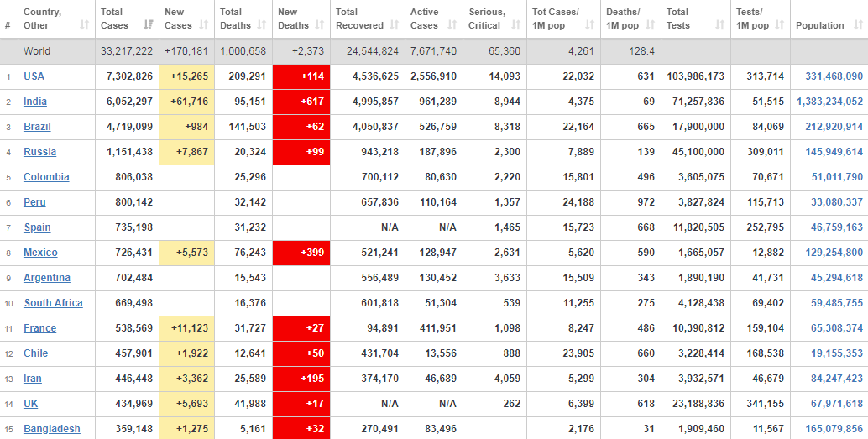
Task: Click Peru deaths per million 972
Action: pos(646,202)
